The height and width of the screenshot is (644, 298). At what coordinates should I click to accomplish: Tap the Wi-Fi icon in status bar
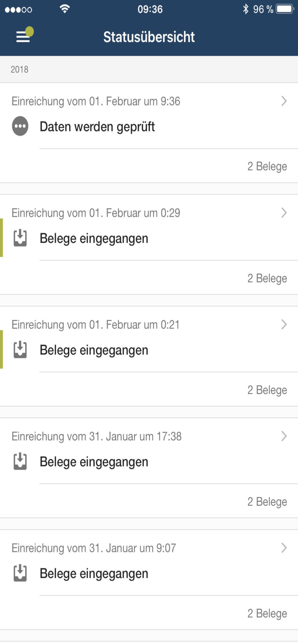coord(65,9)
